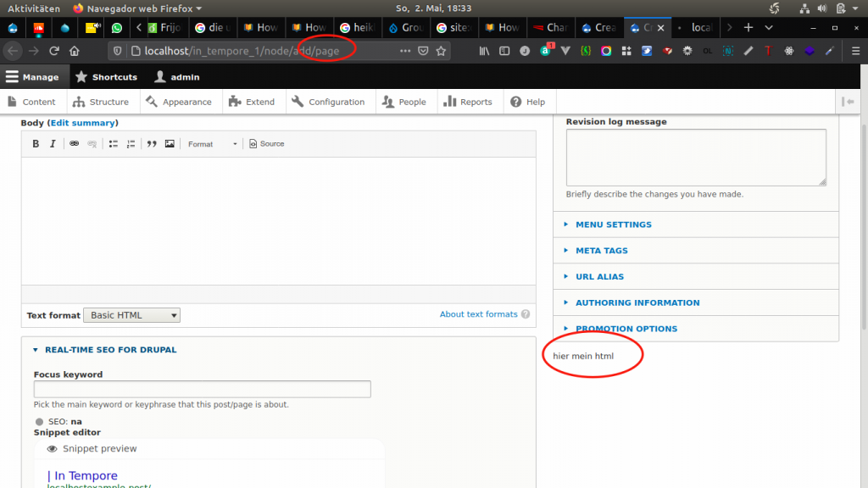The image size is (868, 488).
Task: Collapse the Real-time SEO for Drupal section
Action: (110, 349)
